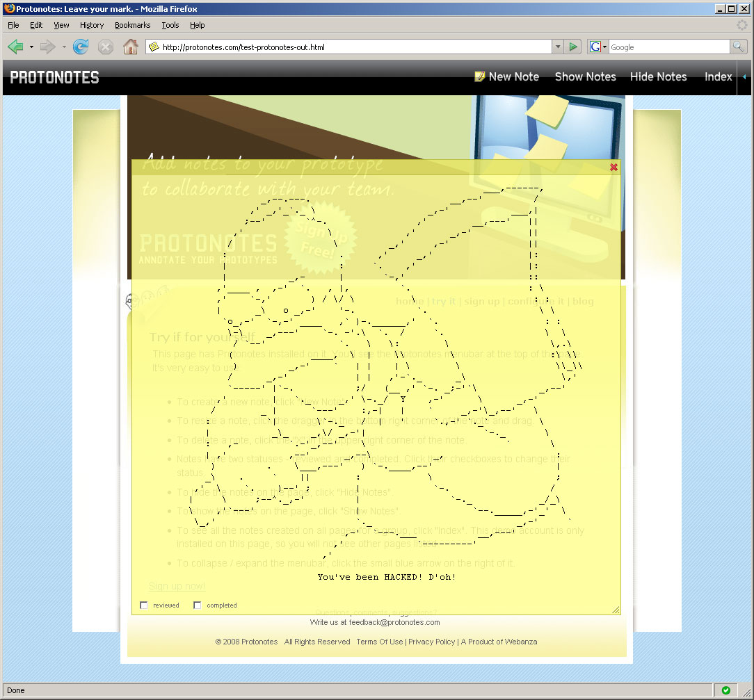This screenshot has width=754, height=700.
Task: Open the URL history dropdown arrow
Action: 557,47
